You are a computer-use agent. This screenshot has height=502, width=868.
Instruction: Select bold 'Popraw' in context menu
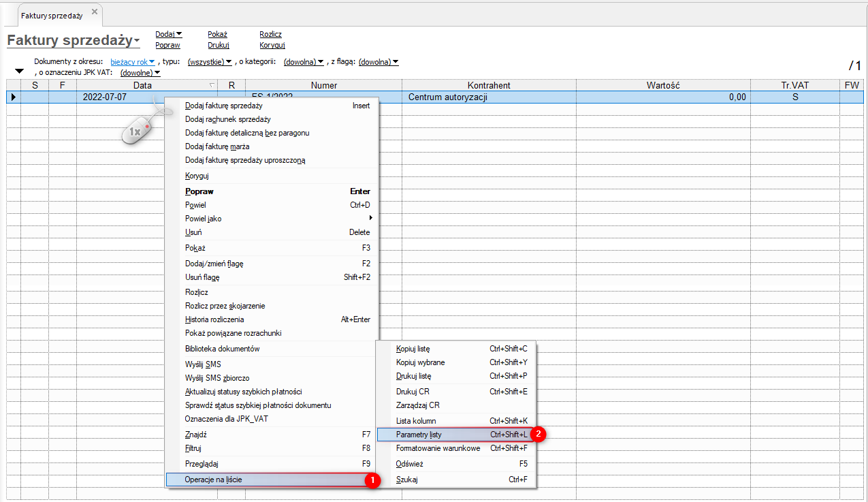click(x=272, y=191)
